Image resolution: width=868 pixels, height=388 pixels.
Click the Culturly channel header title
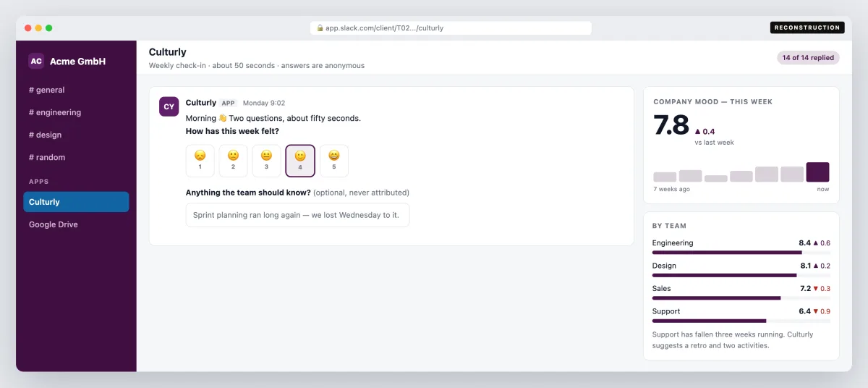(168, 52)
